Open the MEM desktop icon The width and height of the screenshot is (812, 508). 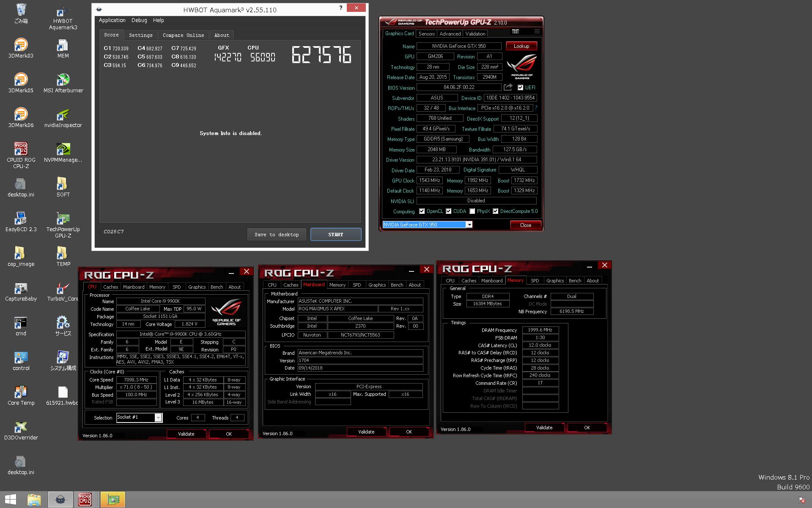(x=63, y=48)
